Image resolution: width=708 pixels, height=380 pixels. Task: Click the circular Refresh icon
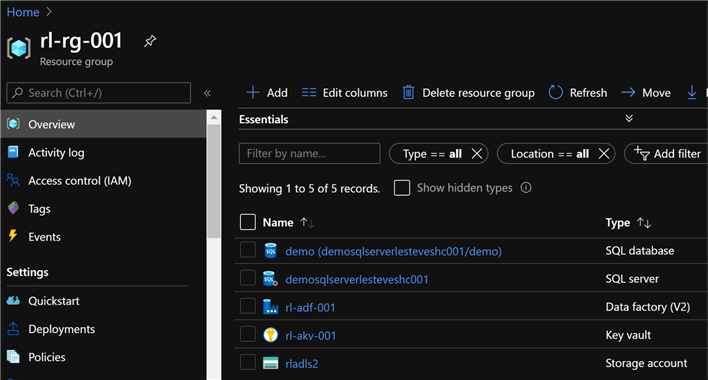pos(555,93)
